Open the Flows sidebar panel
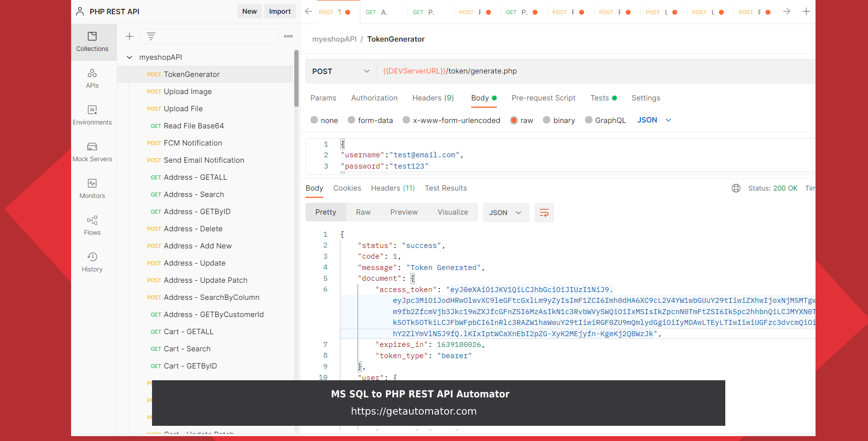 point(92,226)
